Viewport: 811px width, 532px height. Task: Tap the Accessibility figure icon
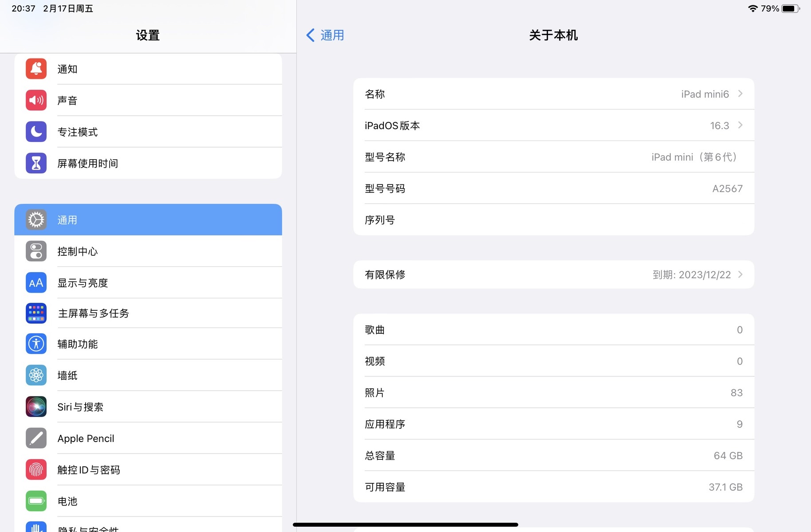point(36,344)
